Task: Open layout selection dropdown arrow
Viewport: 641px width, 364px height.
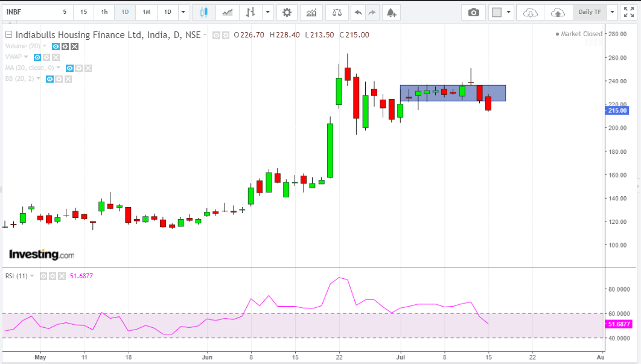Action: (509, 12)
